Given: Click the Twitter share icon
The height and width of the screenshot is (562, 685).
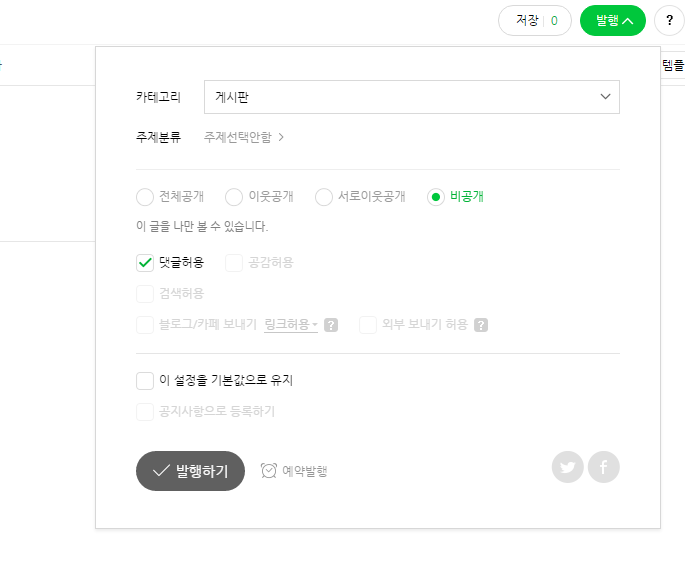Looking at the screenshot, I should tap(567, 467).
